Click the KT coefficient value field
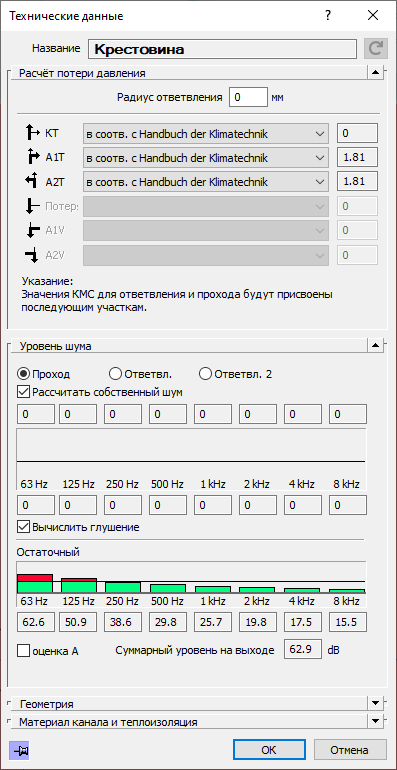The width and height of the screenshot is (397, 770). (x=357, y=133)
